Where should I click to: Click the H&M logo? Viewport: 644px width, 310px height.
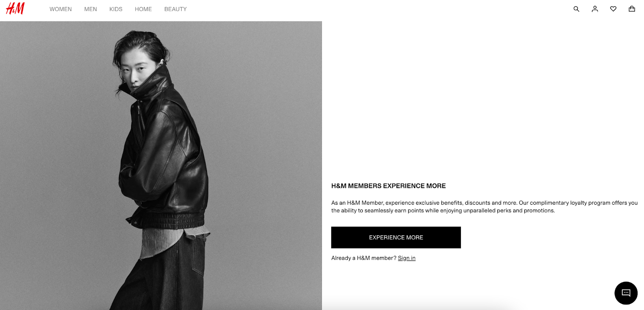(15, 8)
